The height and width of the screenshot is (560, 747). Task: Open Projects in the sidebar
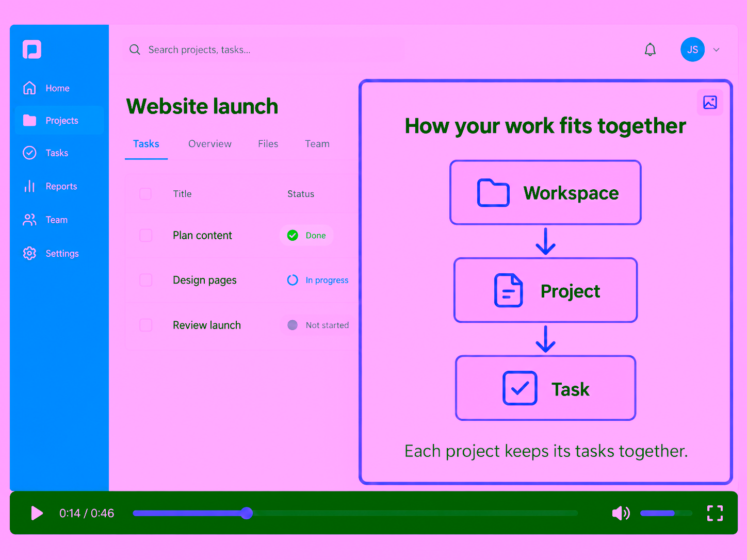pos(59,120)
